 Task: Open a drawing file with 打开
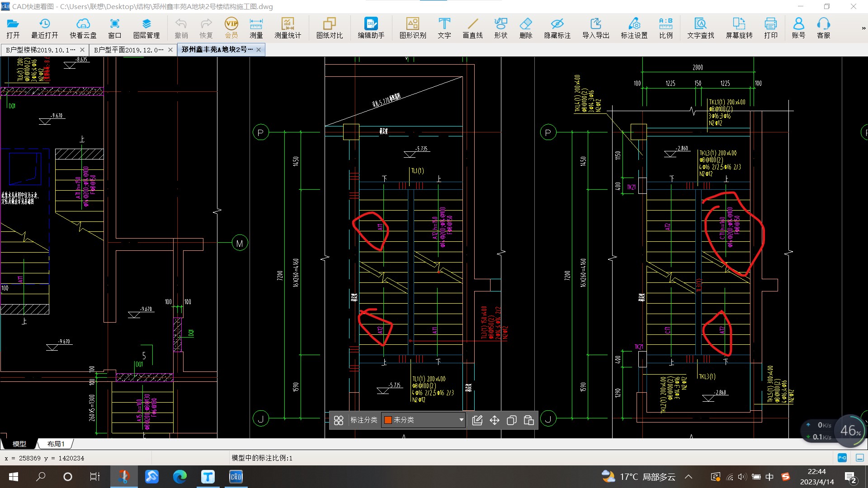point(13,28)
